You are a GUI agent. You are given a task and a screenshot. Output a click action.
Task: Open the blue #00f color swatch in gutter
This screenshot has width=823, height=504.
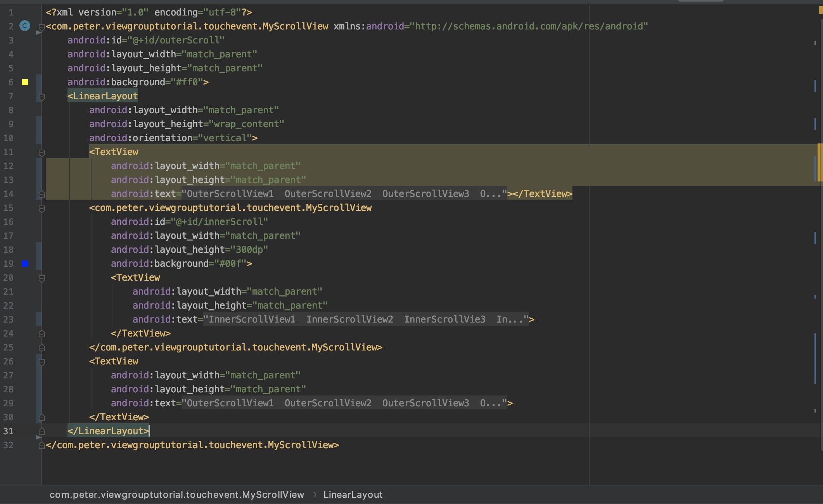25,264
